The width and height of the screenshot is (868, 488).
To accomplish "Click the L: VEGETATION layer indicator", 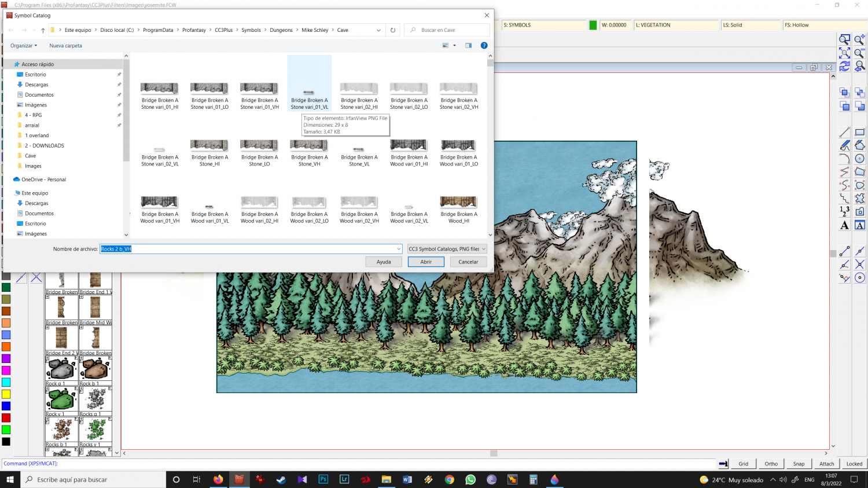I will click(676, 25).
